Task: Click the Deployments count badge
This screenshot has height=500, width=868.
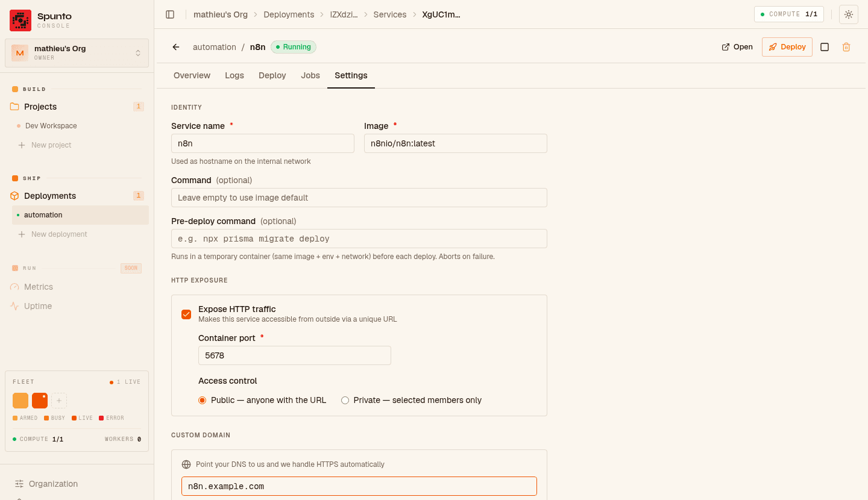Action: [139, 196]
